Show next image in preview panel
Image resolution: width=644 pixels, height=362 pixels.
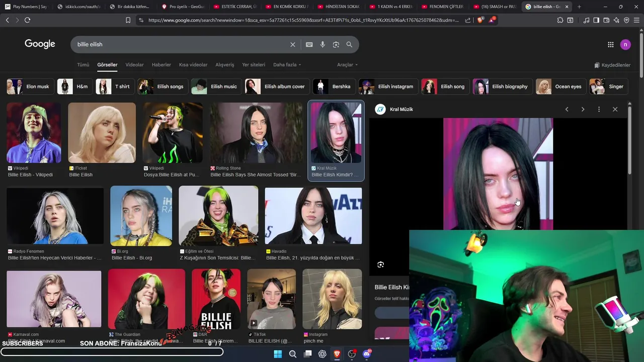point(583,109)
